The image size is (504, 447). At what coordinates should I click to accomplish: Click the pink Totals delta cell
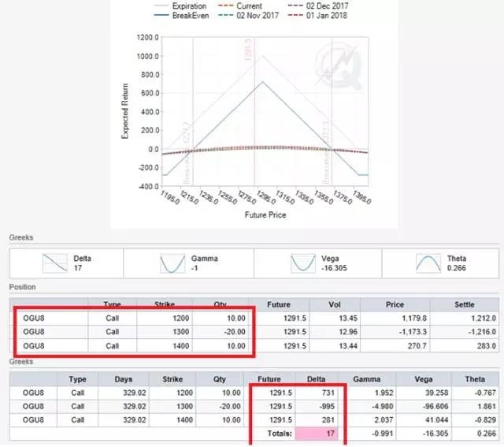click(317, 434)
